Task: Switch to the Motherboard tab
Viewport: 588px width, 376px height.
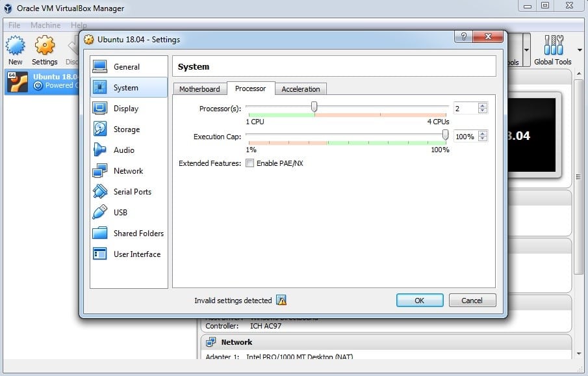Action: (200, 89)
